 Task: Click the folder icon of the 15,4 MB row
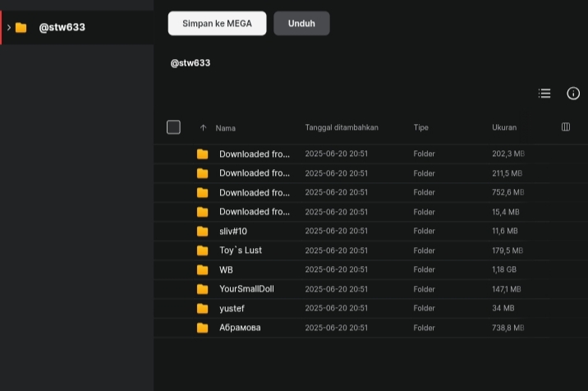click(203, 212)
